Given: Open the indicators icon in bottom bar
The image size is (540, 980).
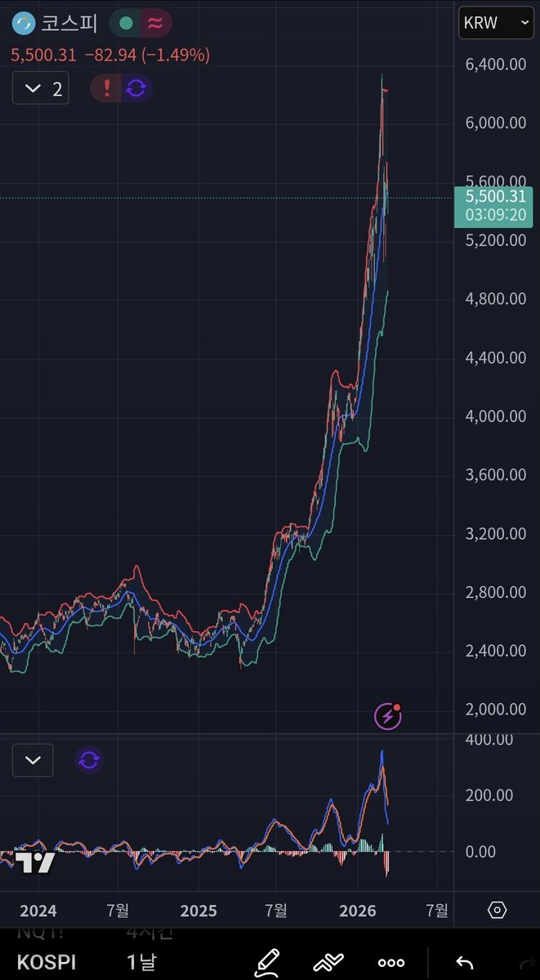Looking at the screenshot, I should (x=328, y=962).
